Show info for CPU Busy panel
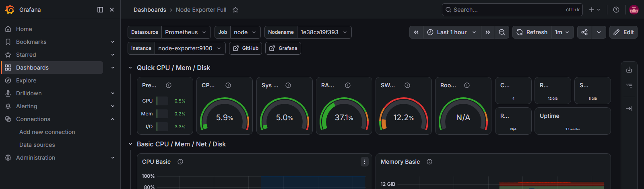 pos(228,85)
